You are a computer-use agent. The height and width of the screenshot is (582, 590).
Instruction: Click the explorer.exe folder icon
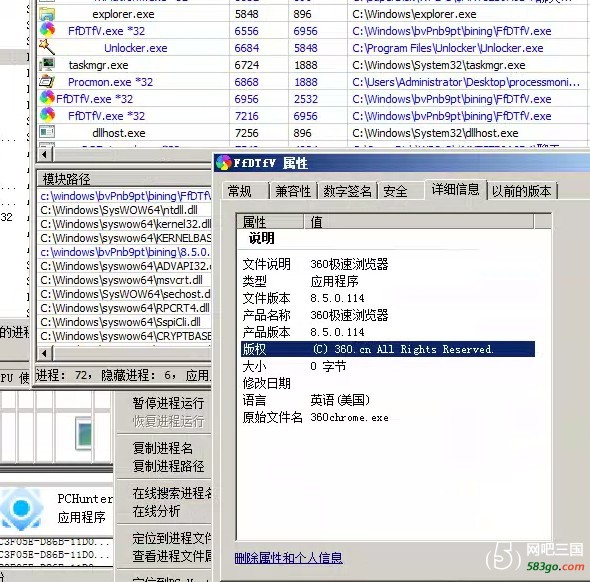click(x=47, y=14)
